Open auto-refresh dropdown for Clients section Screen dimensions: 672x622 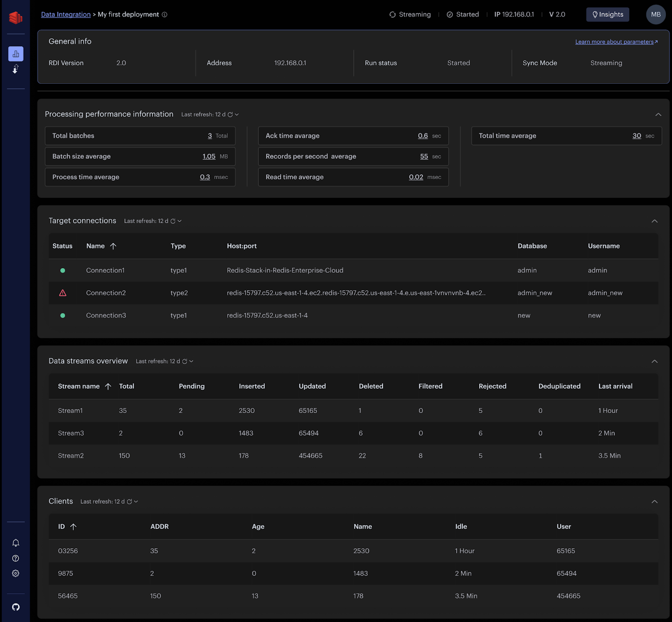(x=136, y=502)
